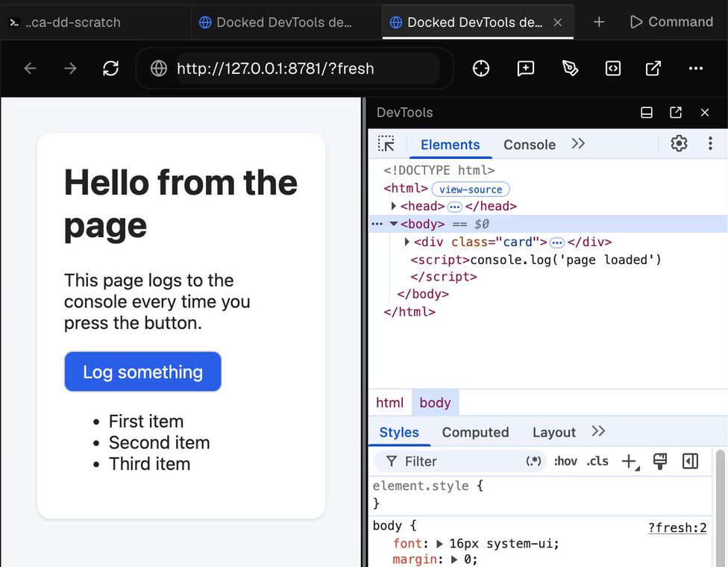Go forward using the forward arrow
728x567 pixels.
coord(71,68)
